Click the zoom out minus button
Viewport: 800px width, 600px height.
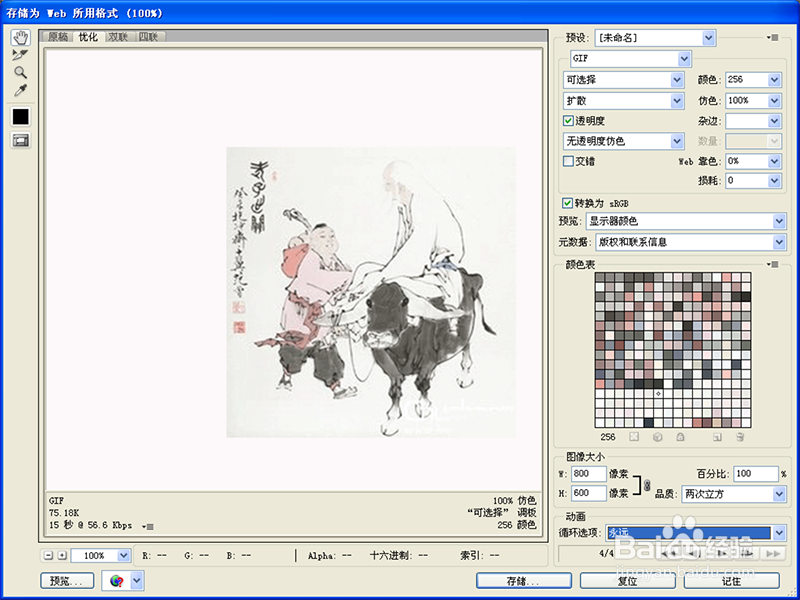[48, 555]
